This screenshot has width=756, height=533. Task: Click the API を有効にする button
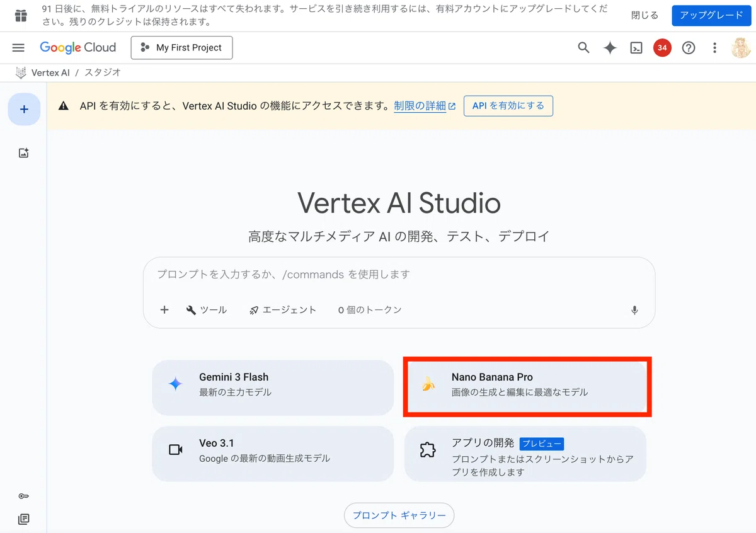point(508,106)
